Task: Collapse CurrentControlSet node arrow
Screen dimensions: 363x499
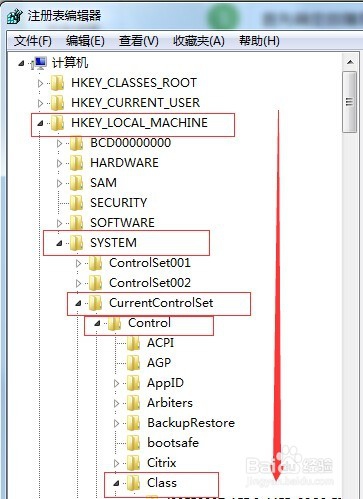Action: coord(78,303)
